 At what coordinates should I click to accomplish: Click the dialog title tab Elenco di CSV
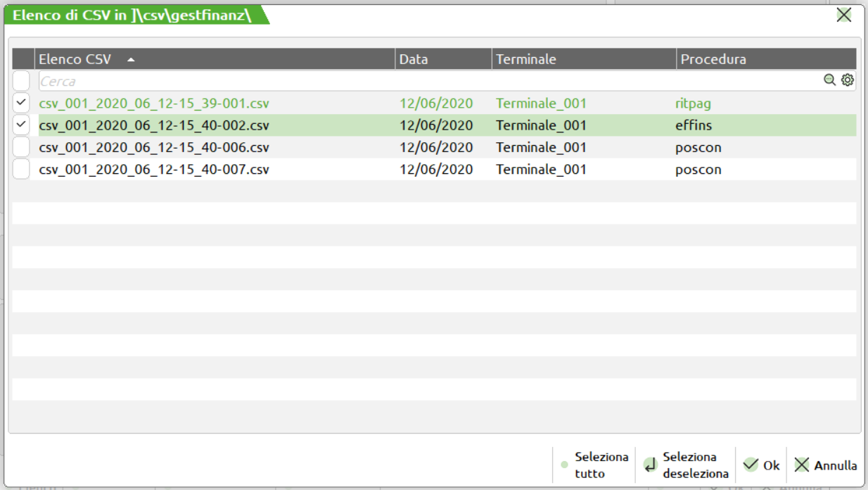(x=134, y=15)
